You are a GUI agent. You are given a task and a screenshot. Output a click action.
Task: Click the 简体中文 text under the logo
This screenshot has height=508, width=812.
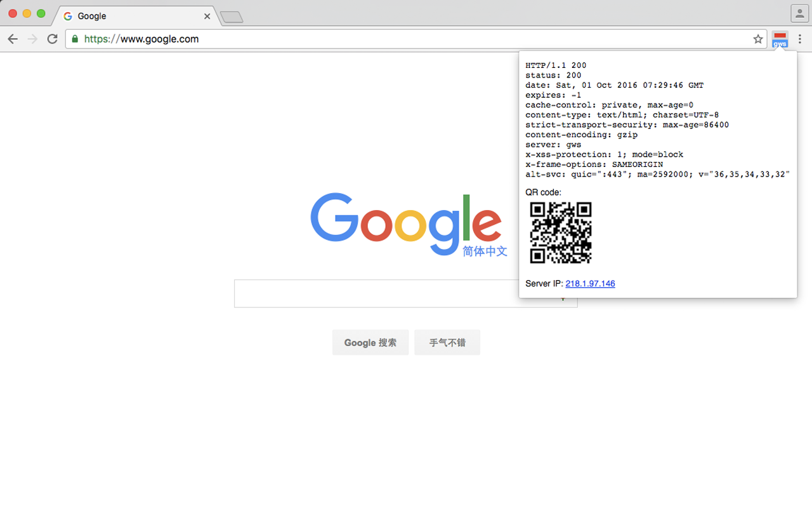pyautogui.click(x=485, y=251)
